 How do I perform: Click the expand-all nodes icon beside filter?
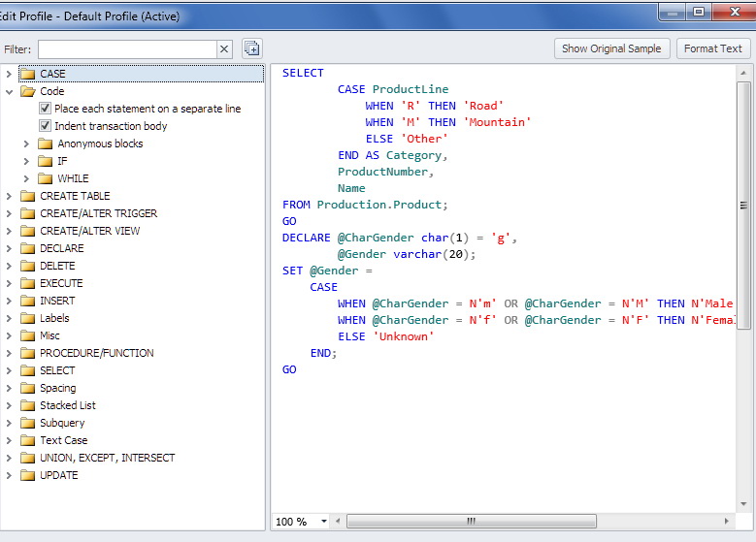251,48
